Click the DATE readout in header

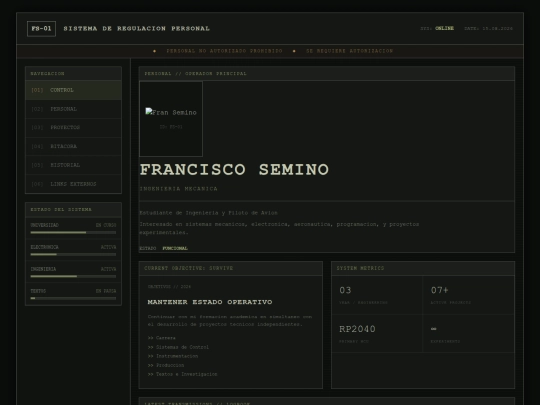[488, 29]
